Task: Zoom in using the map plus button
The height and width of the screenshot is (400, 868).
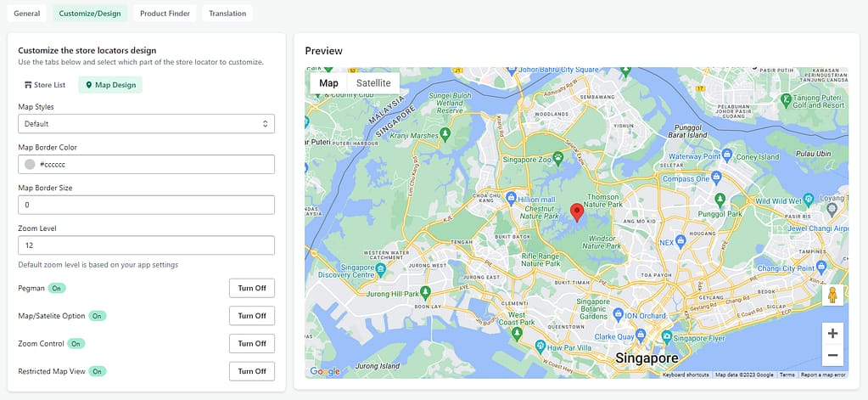Action: 832,333
